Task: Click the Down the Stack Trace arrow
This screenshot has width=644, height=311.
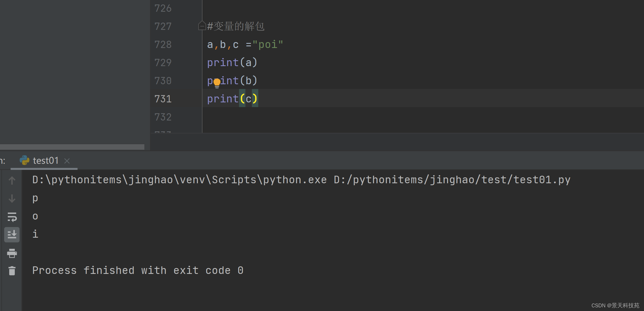Action: (12, 199)
